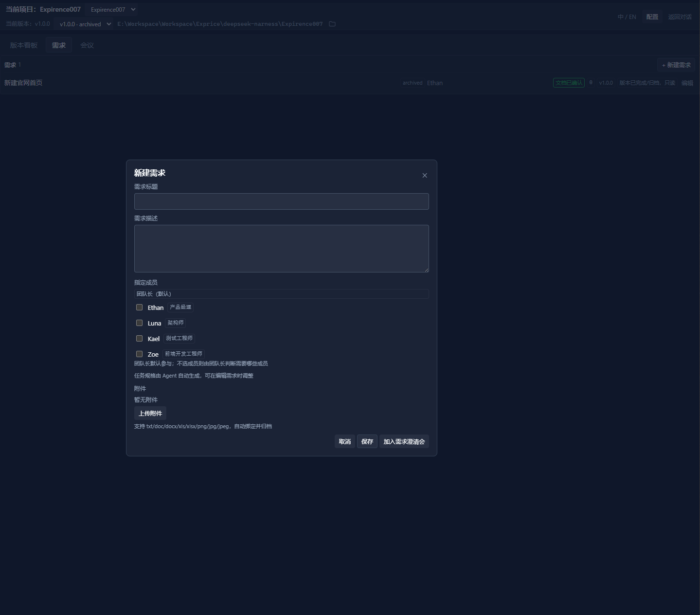
Task: Focus the 需求标题 input field
Action: 282,201
